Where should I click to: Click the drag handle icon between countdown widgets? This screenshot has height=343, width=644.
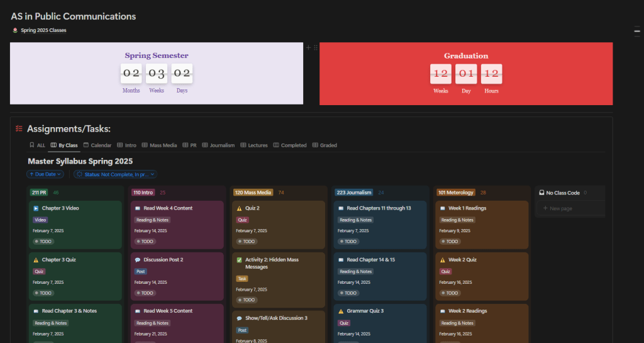tap(315, 48)
